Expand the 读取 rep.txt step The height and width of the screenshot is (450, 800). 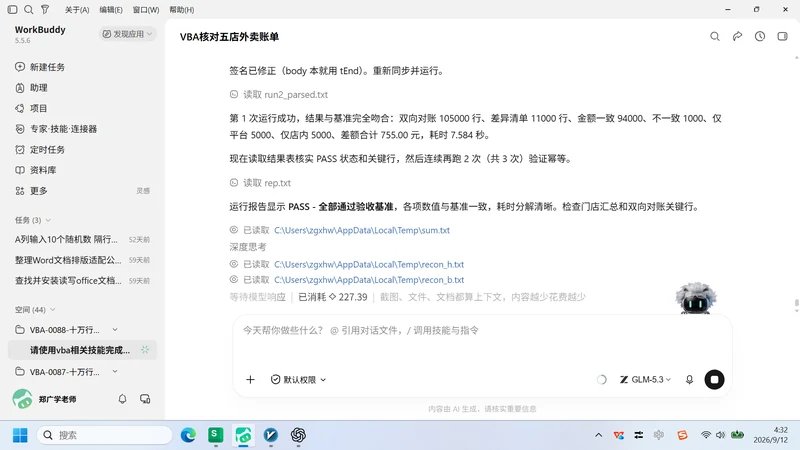[x=260, y=183]
